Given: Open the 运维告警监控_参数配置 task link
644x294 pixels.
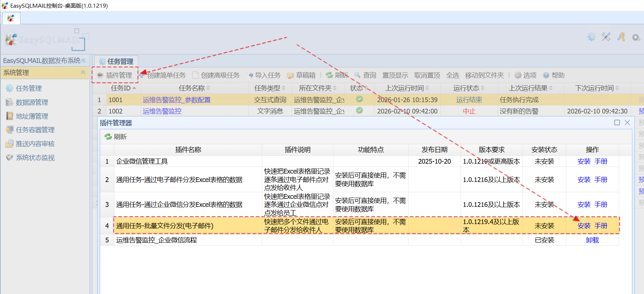Looking at the screenshot, I should [x=176, y=100].
